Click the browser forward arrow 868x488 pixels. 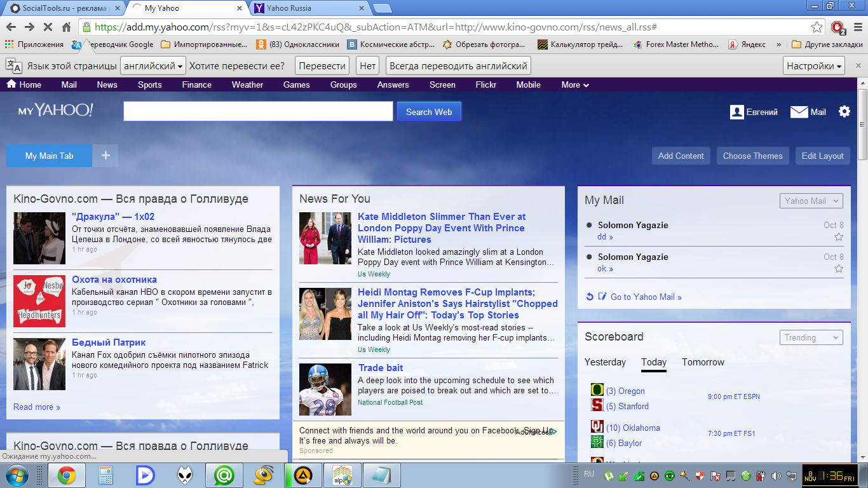click(x=29, y=27)
